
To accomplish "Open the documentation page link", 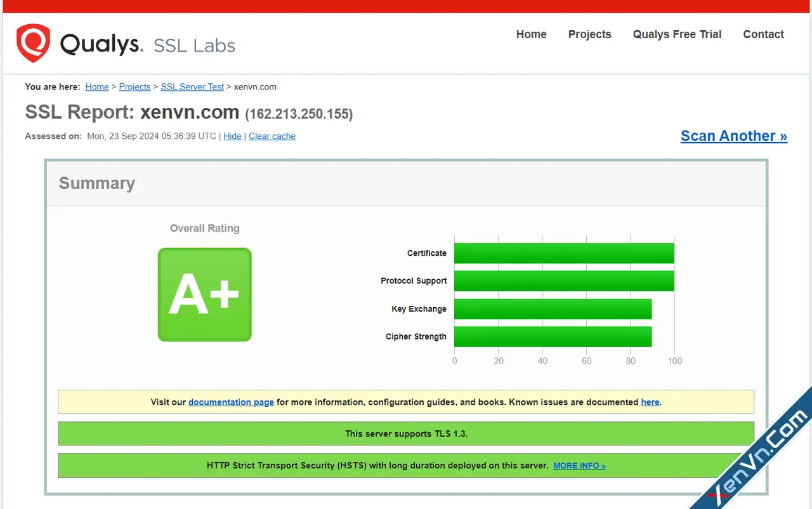I will [231, 402].
